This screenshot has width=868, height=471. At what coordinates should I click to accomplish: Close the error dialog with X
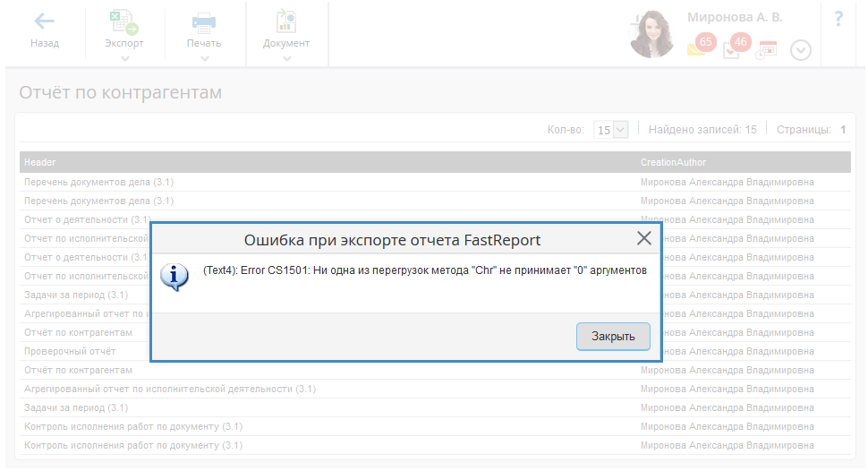643,238
